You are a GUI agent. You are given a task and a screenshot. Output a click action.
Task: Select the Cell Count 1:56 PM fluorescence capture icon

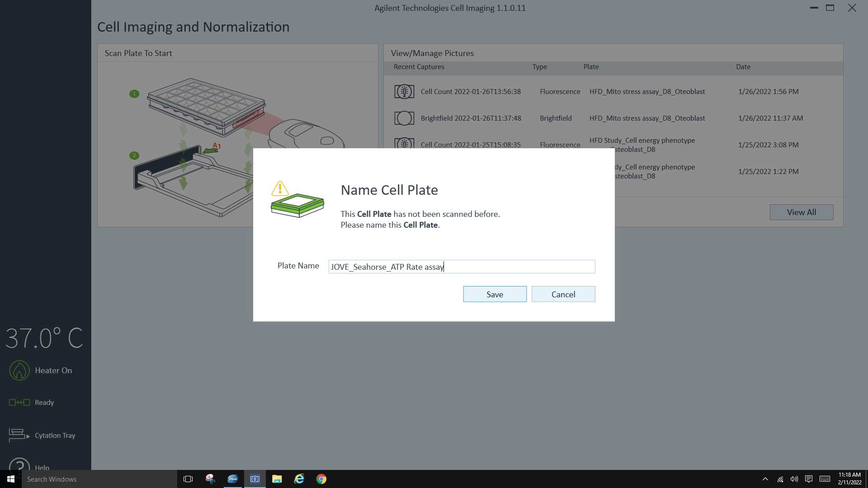click(x=404, y=92)
